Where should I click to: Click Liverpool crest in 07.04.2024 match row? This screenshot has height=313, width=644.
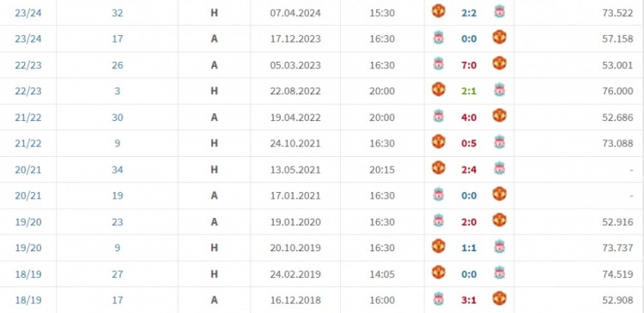coord(500,12)
